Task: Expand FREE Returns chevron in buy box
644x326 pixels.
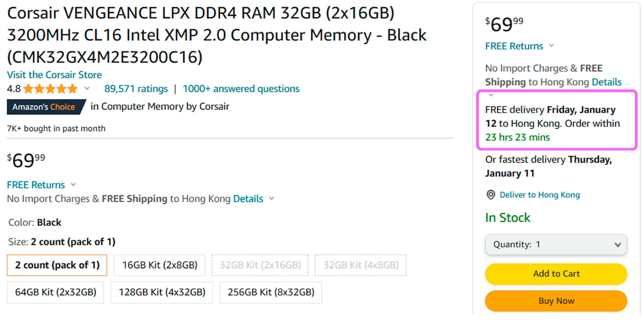Action: (551, 46)
